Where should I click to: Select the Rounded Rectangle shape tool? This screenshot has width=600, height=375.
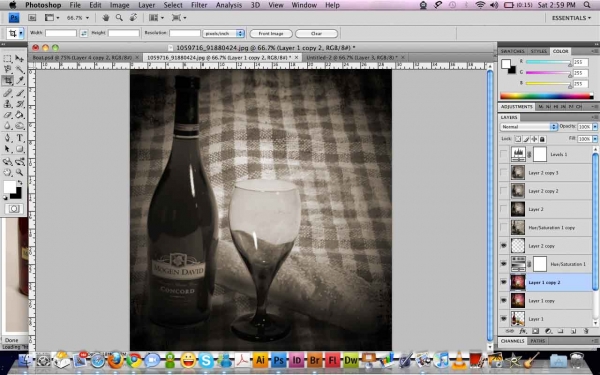pyautogui.click(x=20, y=149)
